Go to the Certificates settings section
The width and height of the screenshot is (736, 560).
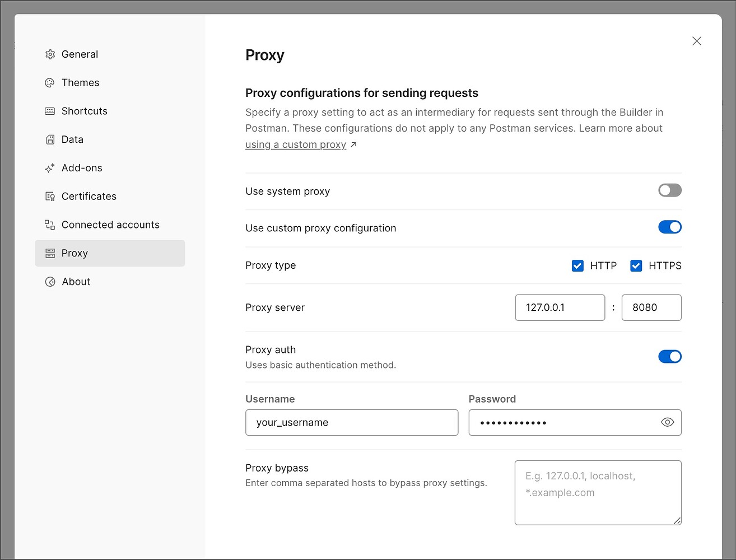click(89, 196)
